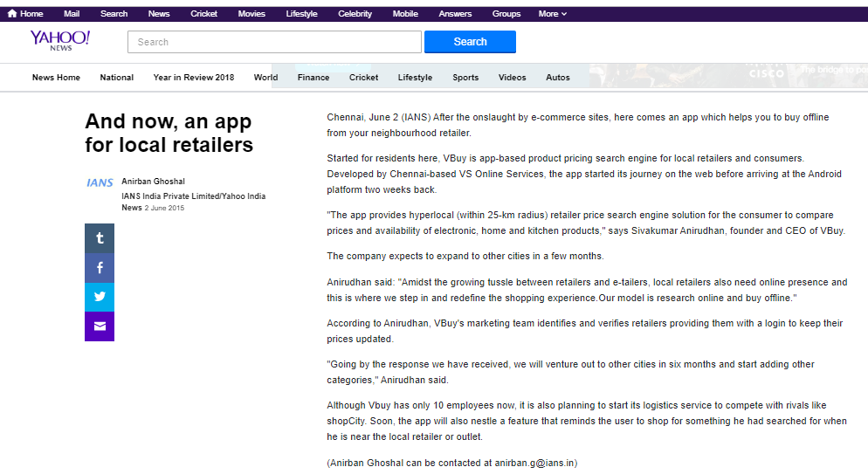Open Mail in top bar
This screenshot has height=474, width=868.
pyautogui.click(x=72, y=14)
